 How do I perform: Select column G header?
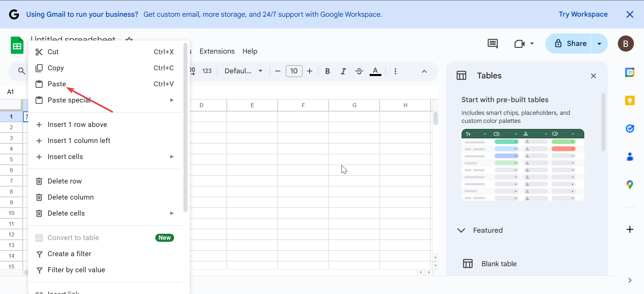point(354,105)
